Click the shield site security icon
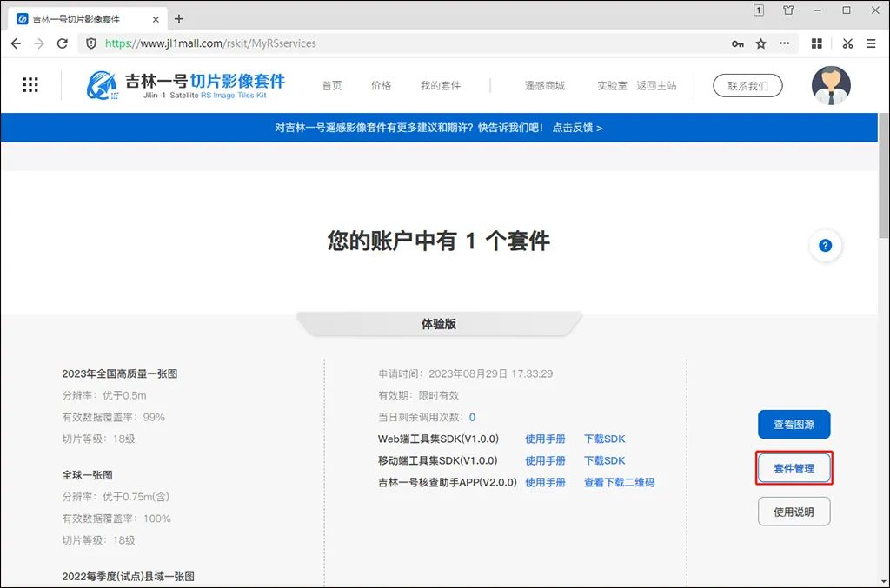 click(91, 43)
